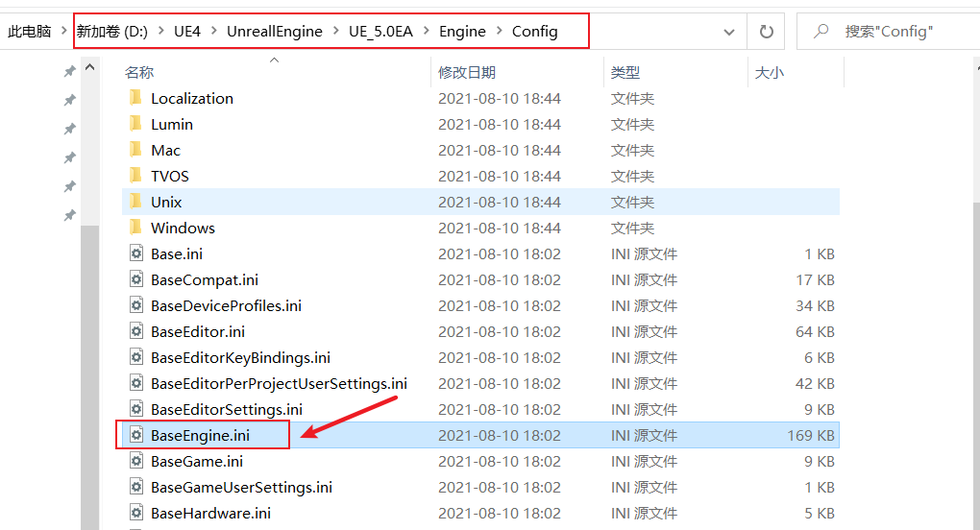This screenshot has width=980, height=530.
Task: Click Config in the breadcrumb path
Action: pyautogui.click(x=534, y=32)
